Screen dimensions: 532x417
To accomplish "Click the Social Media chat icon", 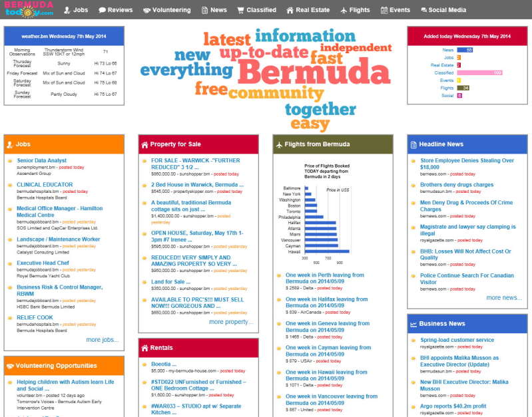I will [x=423, y=10].
